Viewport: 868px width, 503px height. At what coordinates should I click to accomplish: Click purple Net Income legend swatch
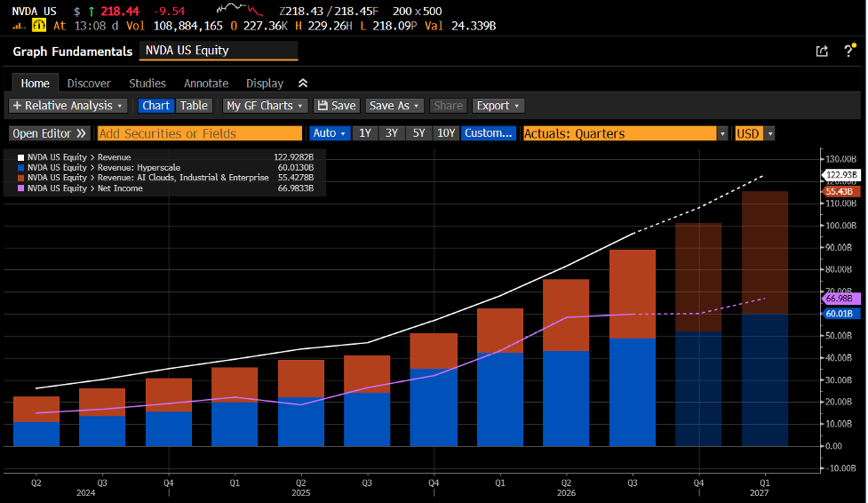pos(21,188)
